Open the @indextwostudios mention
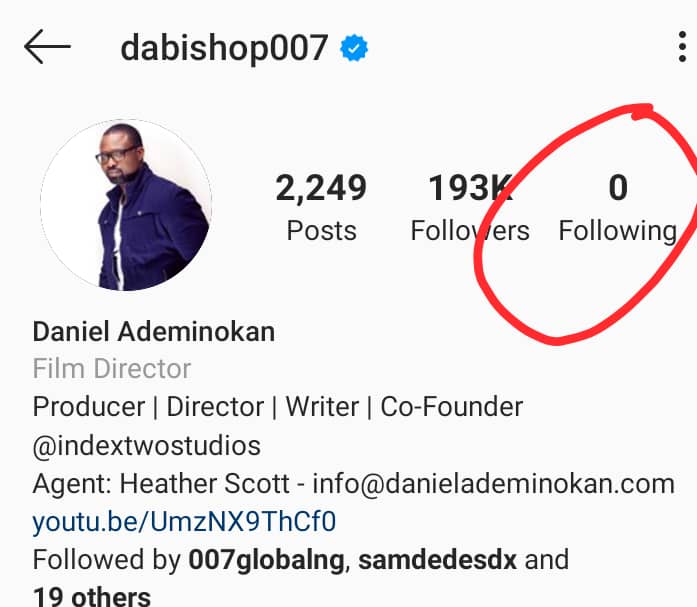This screenshot has height=607, width=697. (147, 446)
